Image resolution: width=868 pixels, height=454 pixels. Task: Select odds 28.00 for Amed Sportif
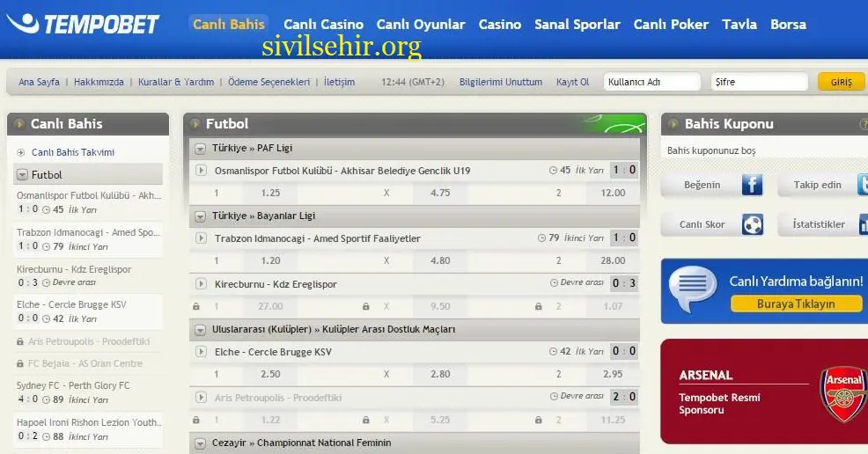click(x=613, y=260)
